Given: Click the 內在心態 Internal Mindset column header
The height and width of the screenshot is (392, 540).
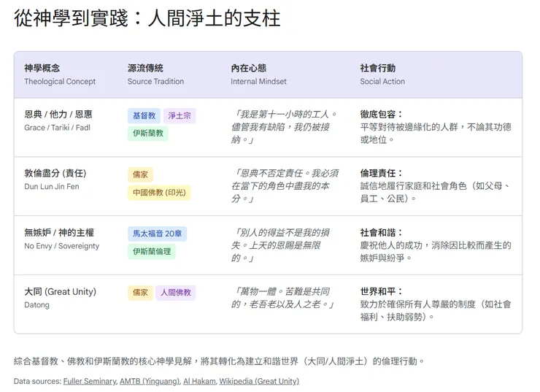Looking at the screenshot, I should coord(258,74).
